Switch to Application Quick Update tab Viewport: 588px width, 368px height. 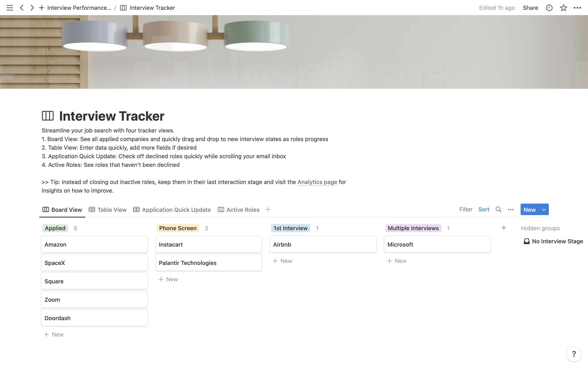point(172,210)
